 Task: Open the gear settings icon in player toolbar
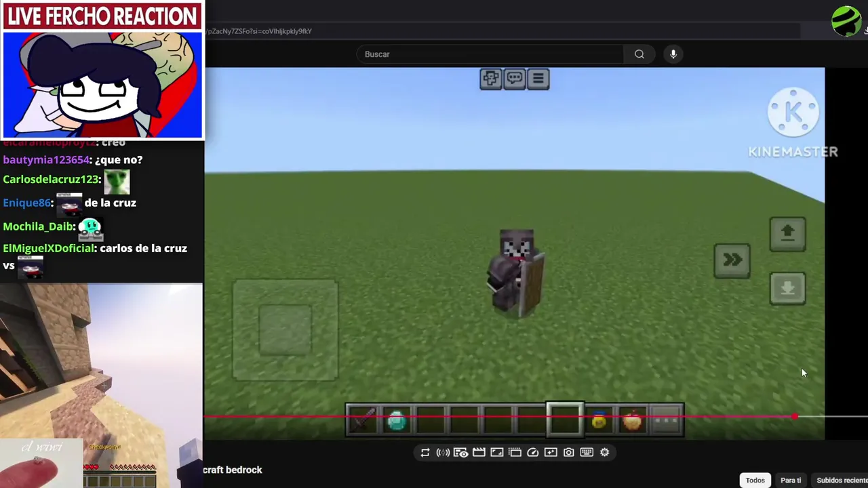(605, 453)
